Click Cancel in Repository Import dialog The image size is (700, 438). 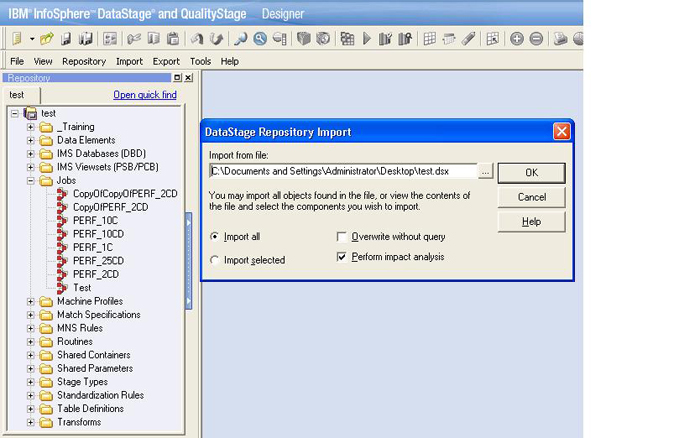click(x=531, y=197)
